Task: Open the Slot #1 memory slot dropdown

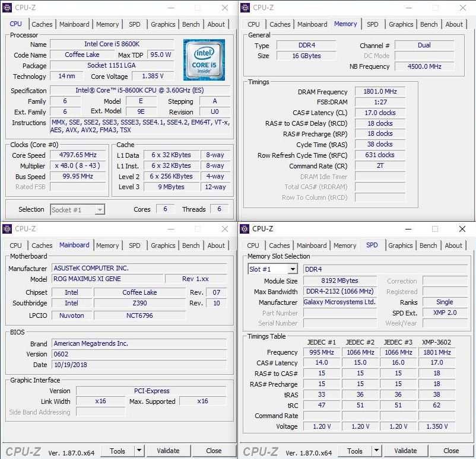Action: pos(292,269)
